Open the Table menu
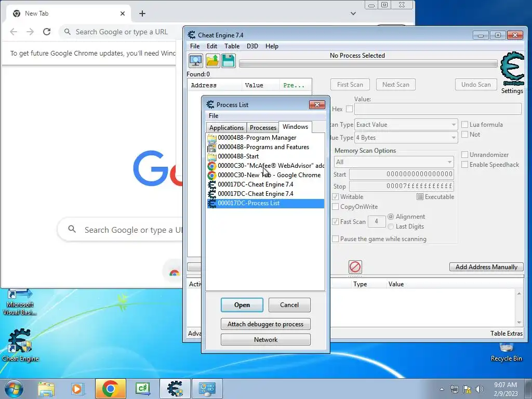 pos(232,46)
